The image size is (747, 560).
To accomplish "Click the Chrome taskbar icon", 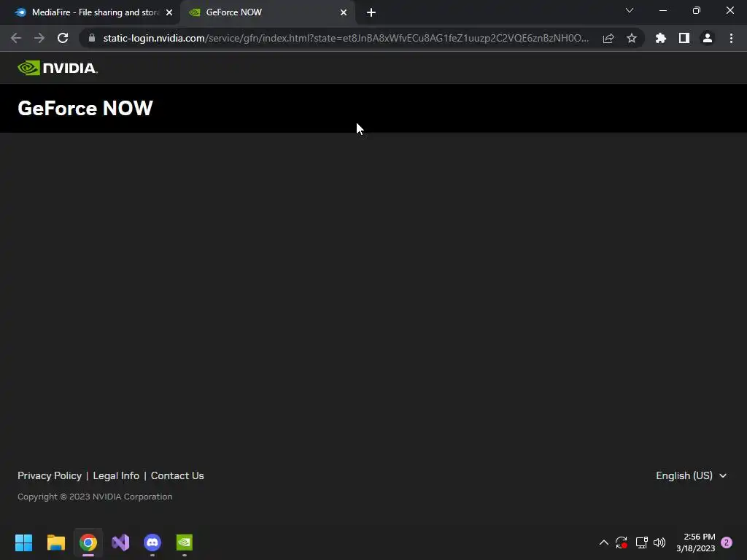I will click(88, 542).
